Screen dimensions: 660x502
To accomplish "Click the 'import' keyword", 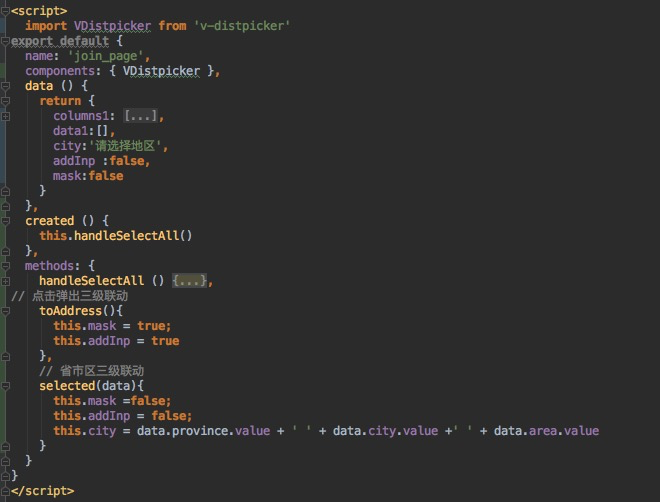I will pyautogui.click(x=46, y=26).
